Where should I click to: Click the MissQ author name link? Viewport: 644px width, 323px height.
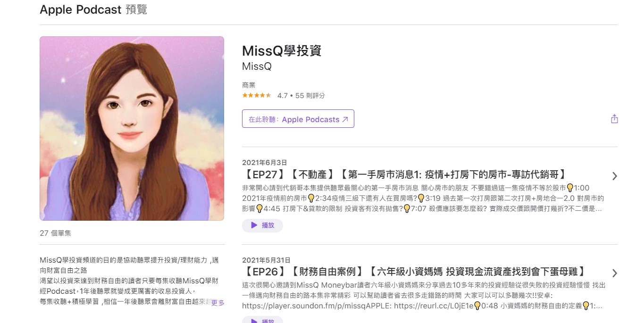[257, 66]
